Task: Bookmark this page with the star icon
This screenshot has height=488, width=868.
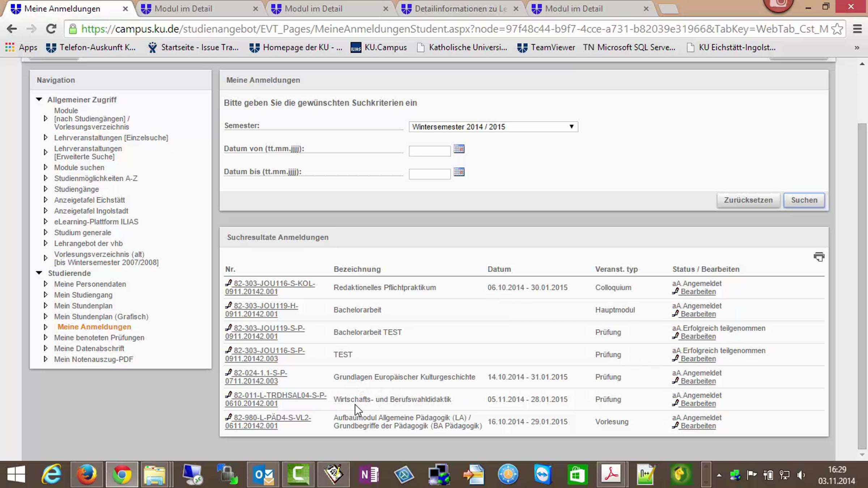Action: point(837,29)
